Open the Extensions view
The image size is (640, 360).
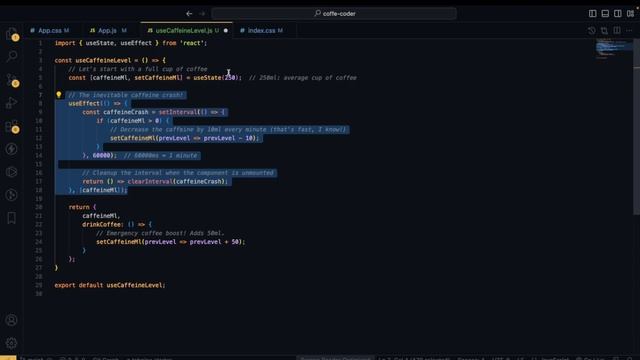click(12, 126)
